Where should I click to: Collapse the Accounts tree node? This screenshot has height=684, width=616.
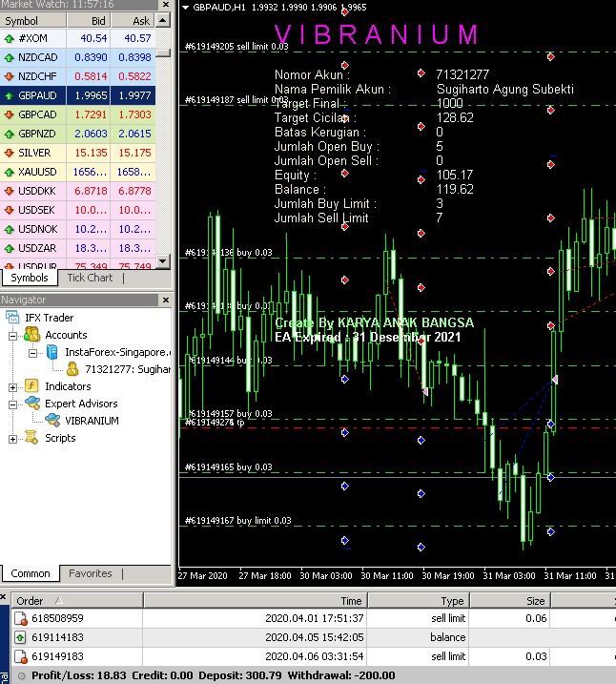tap(12, 335)
